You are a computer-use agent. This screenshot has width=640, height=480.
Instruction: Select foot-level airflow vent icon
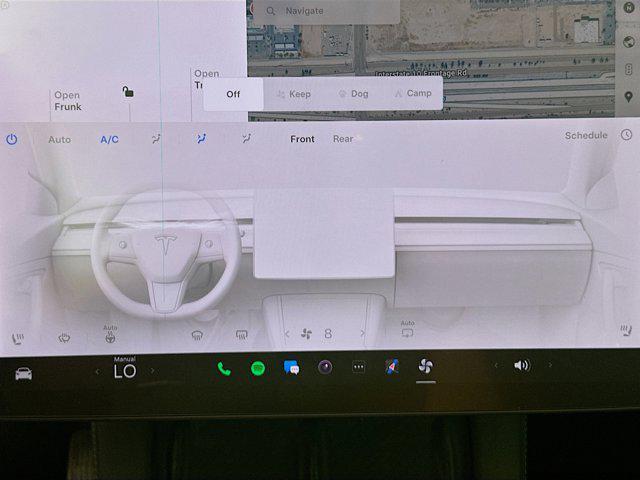(x=246, y=139)
